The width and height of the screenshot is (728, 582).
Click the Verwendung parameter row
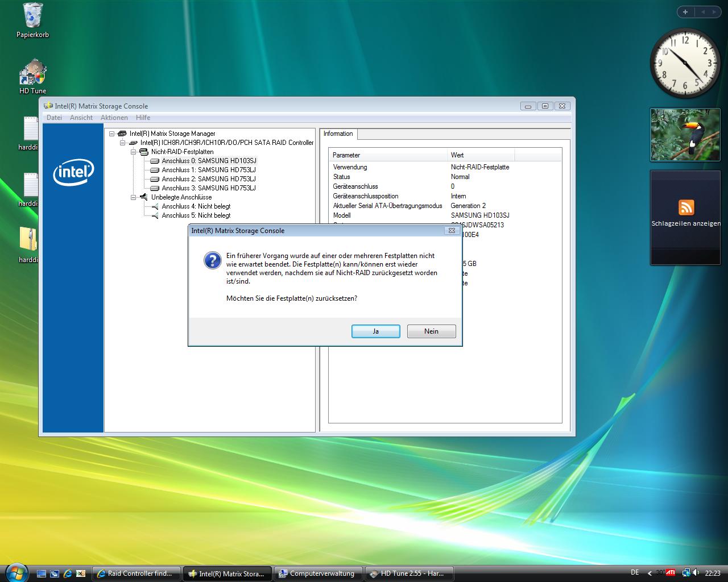click(x=445, y=167)
